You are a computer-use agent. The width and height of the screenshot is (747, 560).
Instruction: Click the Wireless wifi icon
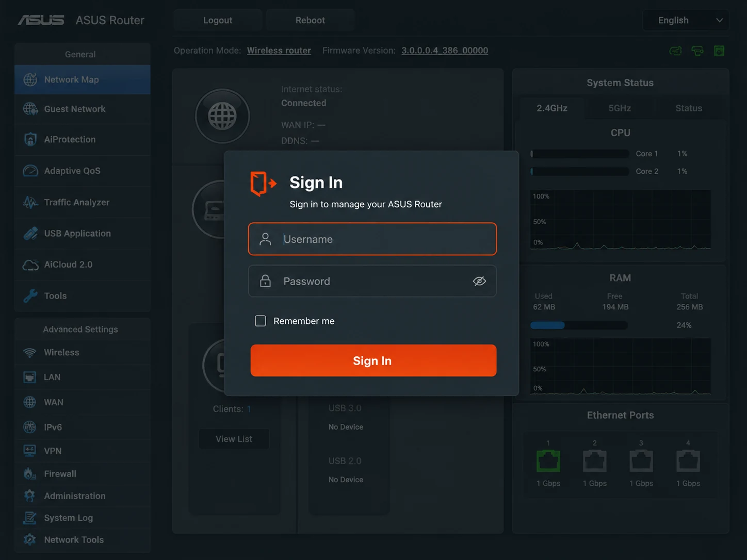pos(30,353)
